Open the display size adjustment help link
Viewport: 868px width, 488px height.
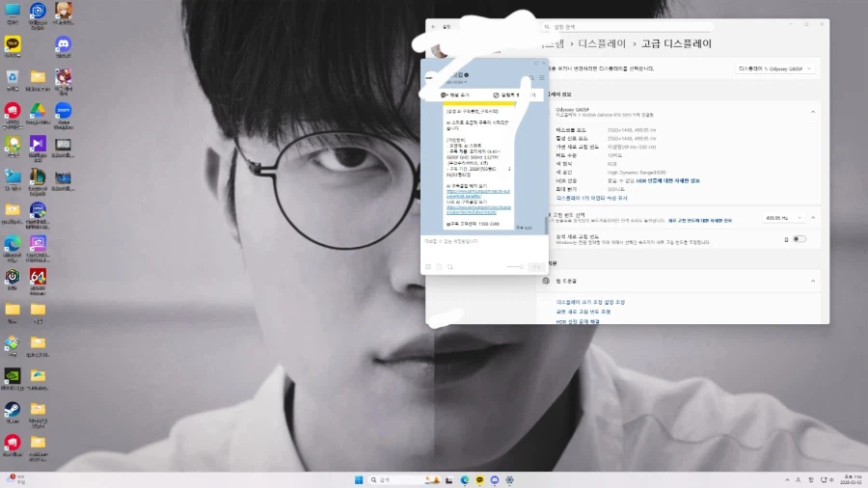(590, 302)
